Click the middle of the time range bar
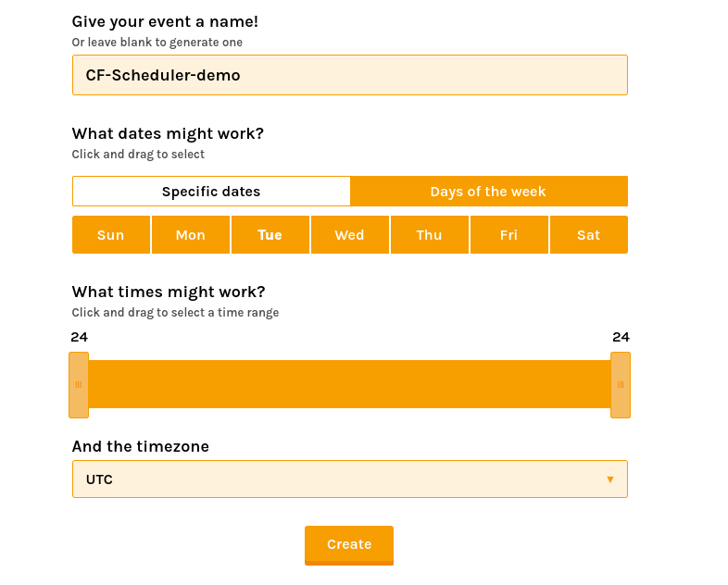Viewport: 728px width, 585px height. tap(349, 384)
